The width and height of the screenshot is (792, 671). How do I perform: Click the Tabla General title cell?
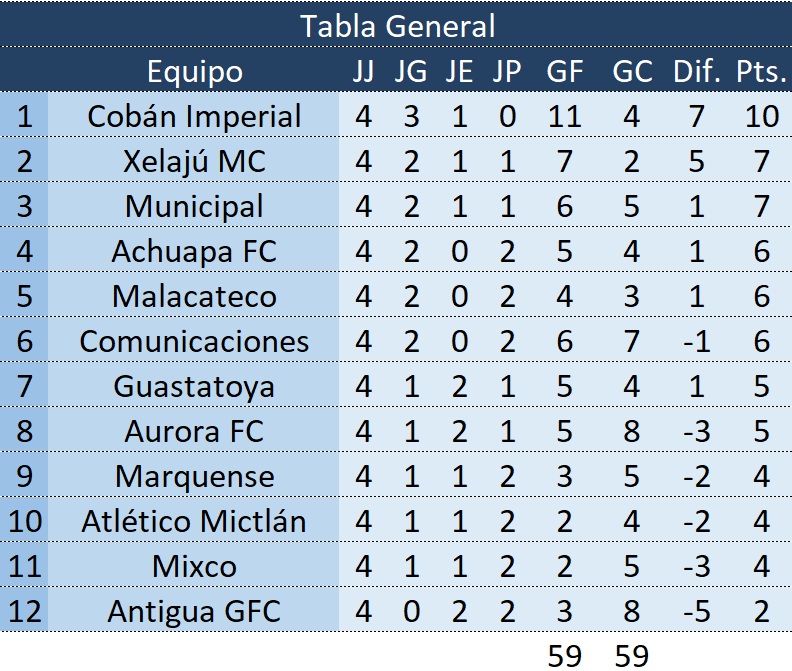397,26
